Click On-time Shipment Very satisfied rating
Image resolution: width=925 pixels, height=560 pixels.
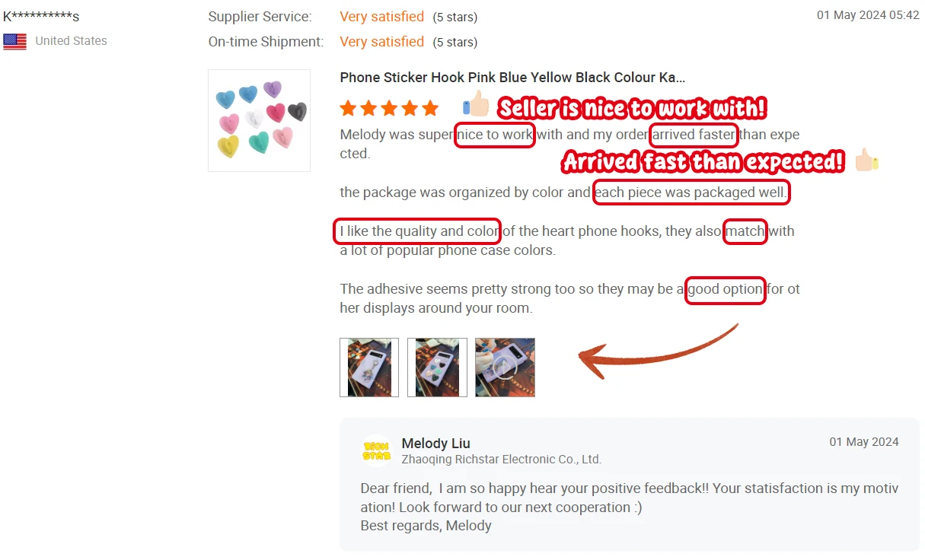tap(381, 42)
